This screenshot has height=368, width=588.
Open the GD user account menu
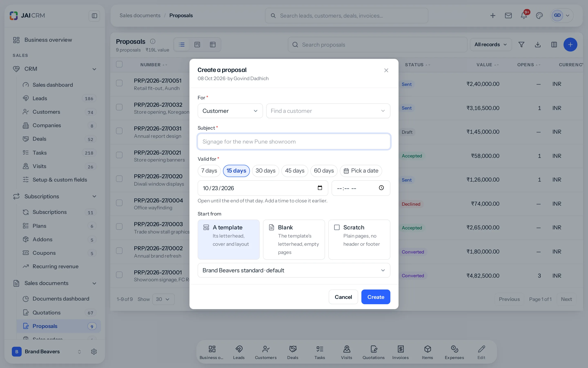click(561, 16)
